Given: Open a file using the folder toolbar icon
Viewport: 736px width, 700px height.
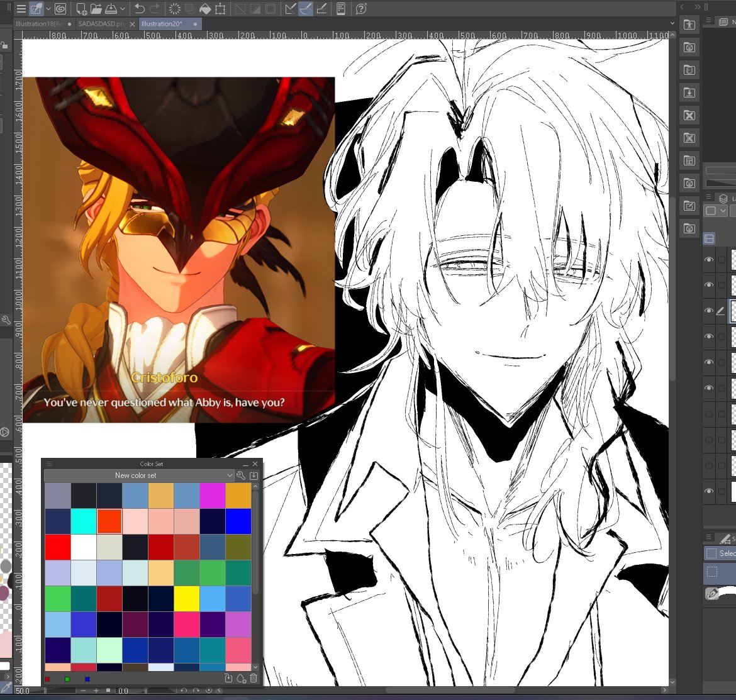Looking at the screenshot, I should tap(97, 9).
